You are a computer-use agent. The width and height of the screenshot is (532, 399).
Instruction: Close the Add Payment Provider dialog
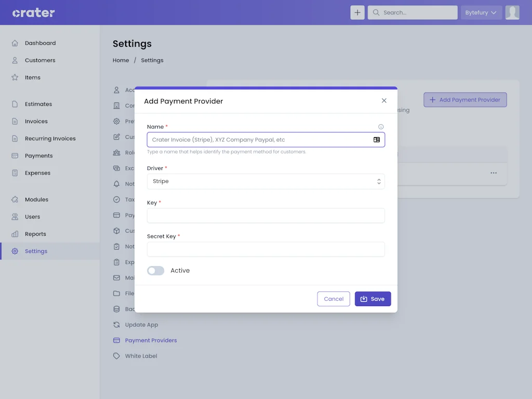(384, 101)
